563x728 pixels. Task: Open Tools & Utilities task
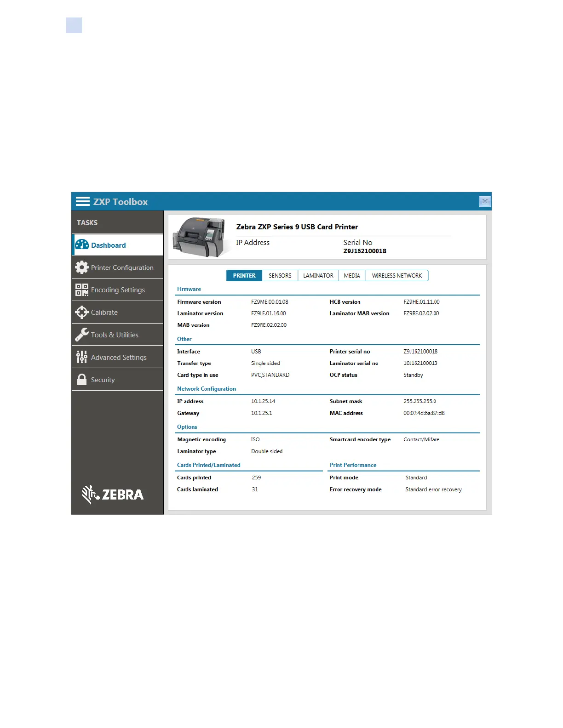pyautogui.click(x=118, y=335)
